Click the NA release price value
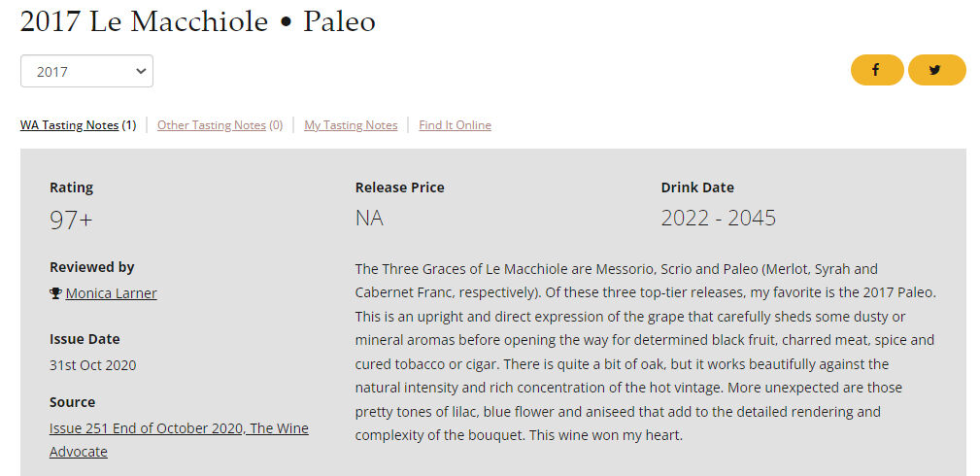The height and width of the screenshot is (476, 980). 369,219
